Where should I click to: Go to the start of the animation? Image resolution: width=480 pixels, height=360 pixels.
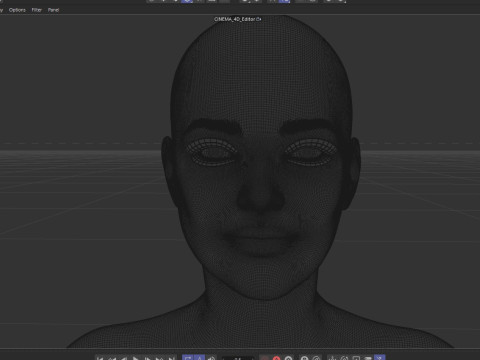click(100, 358)
